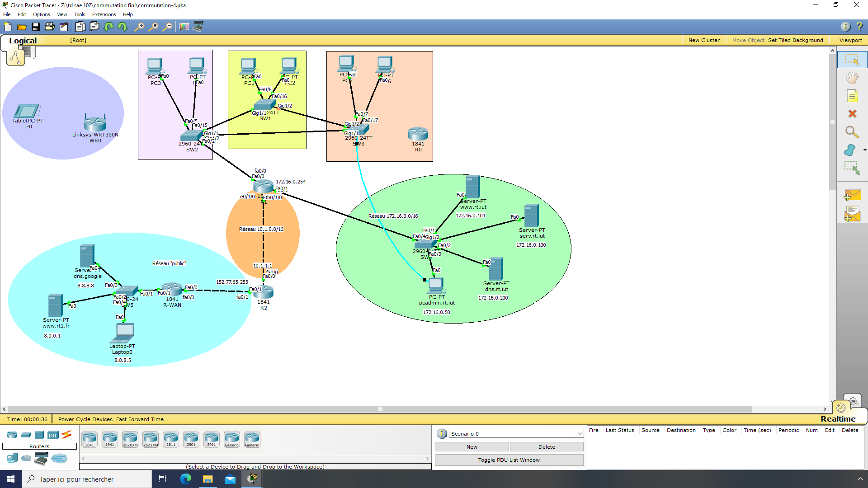Open the Tools menu
The height and width of the screenshot is (488, 868).
pos(80,14)
